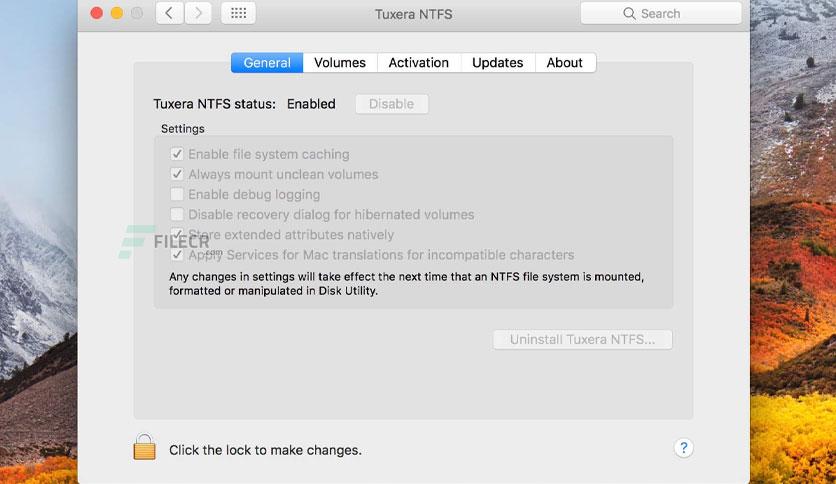This screenshot has height=484, width=836.
Task: Click into the Search field
Action: click(x=661, y=13)
